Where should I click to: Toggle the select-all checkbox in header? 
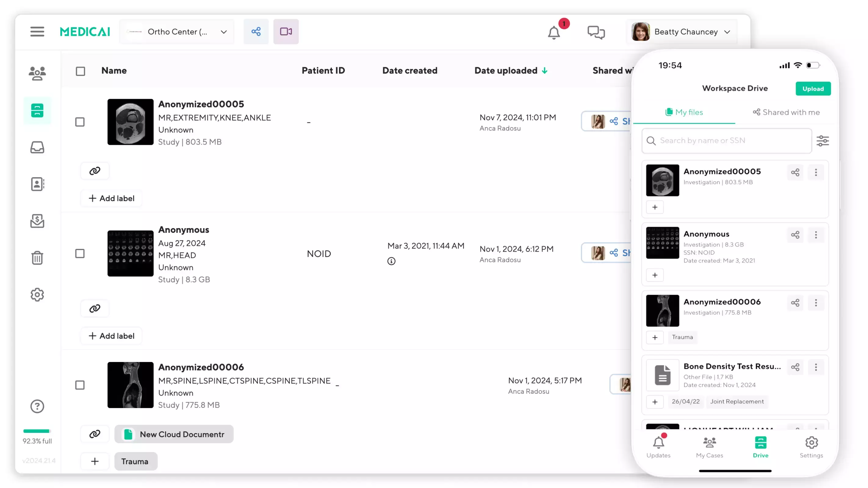click(80, 71)
